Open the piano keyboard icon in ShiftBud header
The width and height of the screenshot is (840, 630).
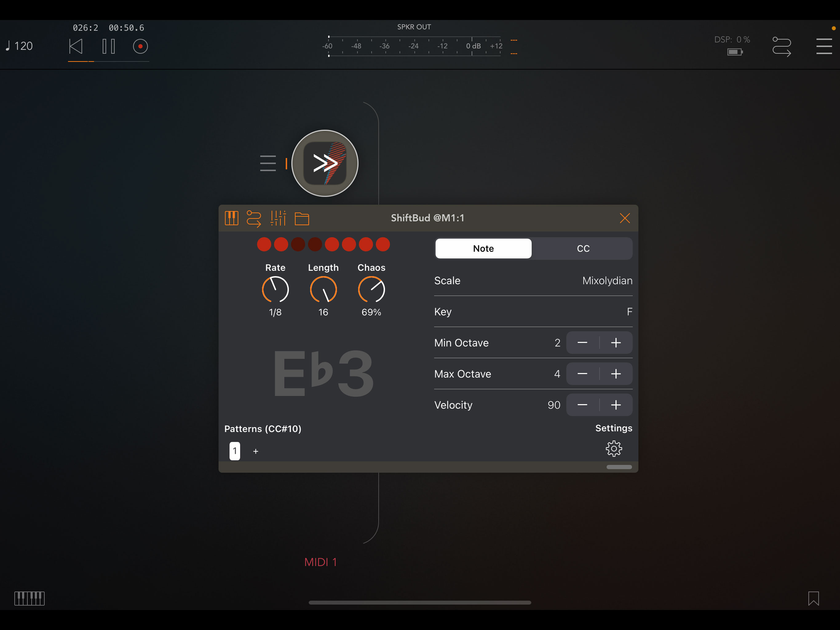point(231,218)
